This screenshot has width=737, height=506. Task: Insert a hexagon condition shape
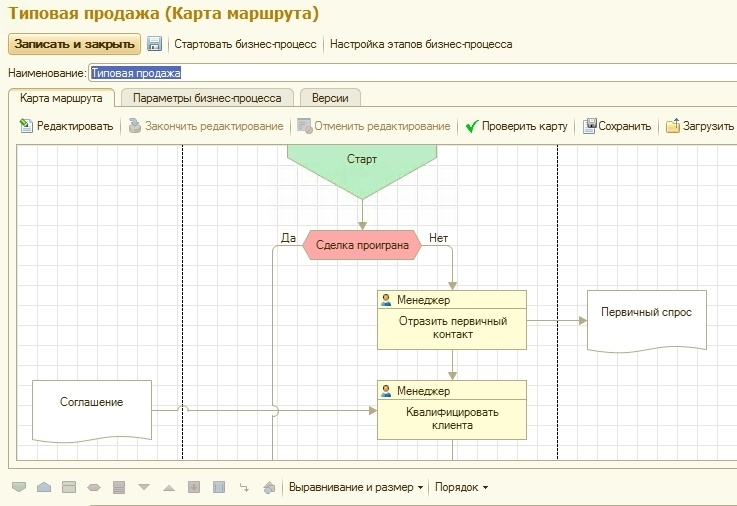coord(94,487)
